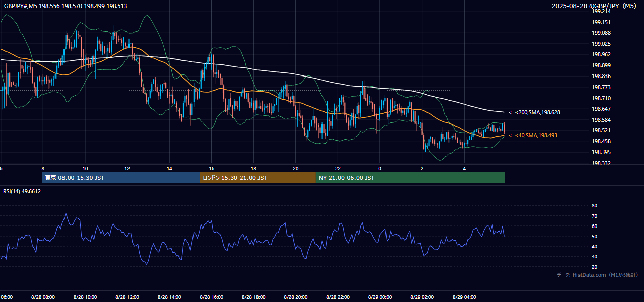
Task: Click the 8/28 12:00 time axis label
Action: [x=127, y=297]
